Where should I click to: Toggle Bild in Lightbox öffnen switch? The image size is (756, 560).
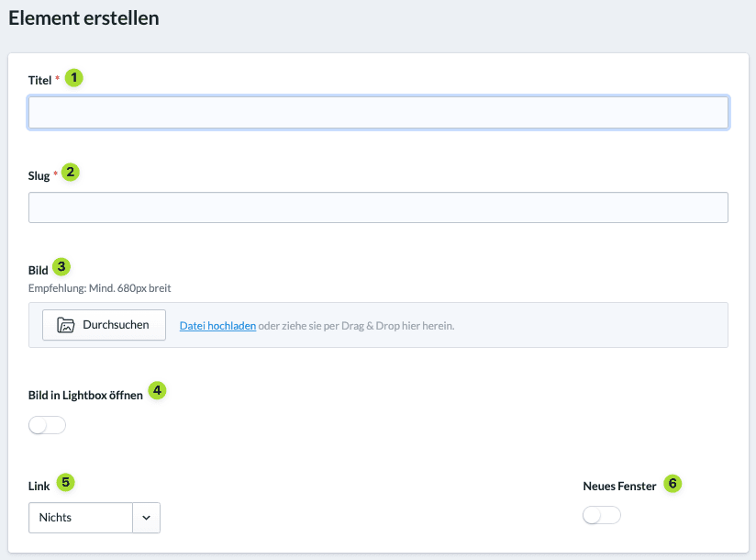(47, 425)
